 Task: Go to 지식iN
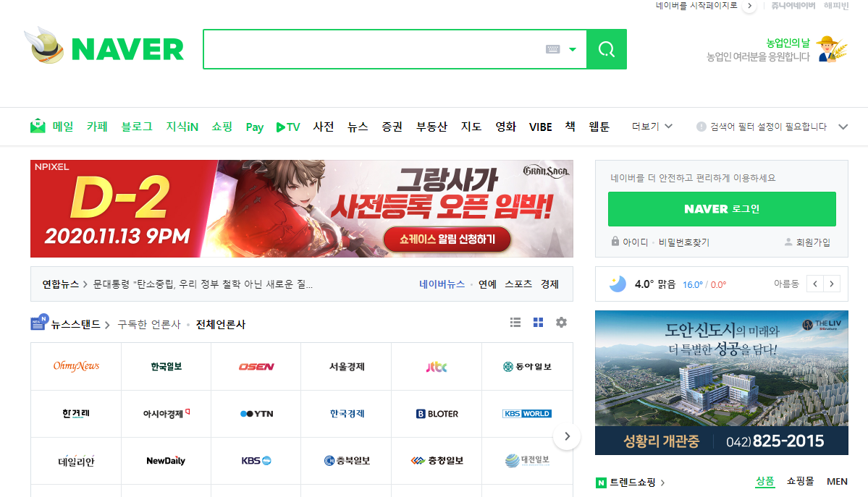coord(182,127)
